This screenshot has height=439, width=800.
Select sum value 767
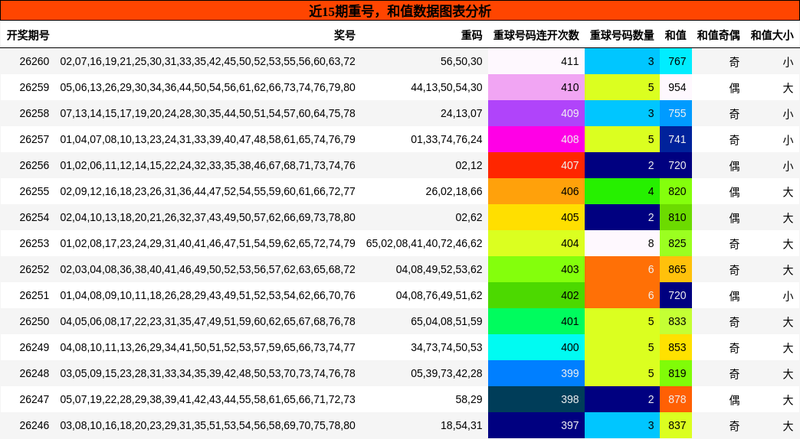[x=676, y=61]
